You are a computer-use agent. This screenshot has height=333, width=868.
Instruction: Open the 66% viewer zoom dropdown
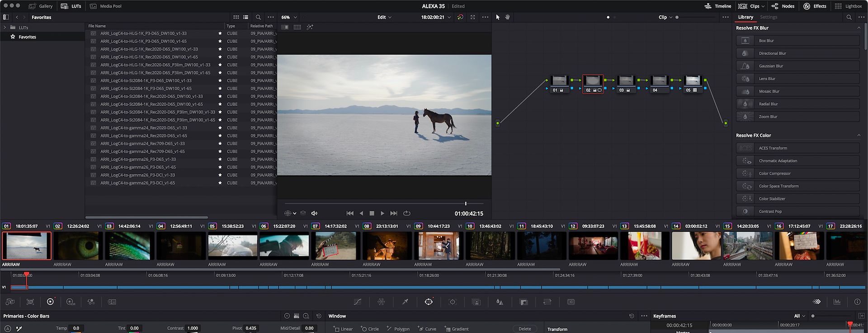289,17
